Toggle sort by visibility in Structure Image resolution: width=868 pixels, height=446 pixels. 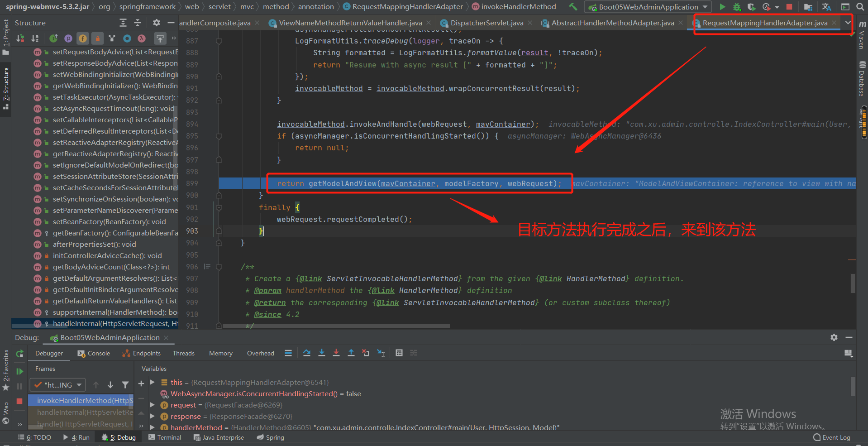[20, 38]
